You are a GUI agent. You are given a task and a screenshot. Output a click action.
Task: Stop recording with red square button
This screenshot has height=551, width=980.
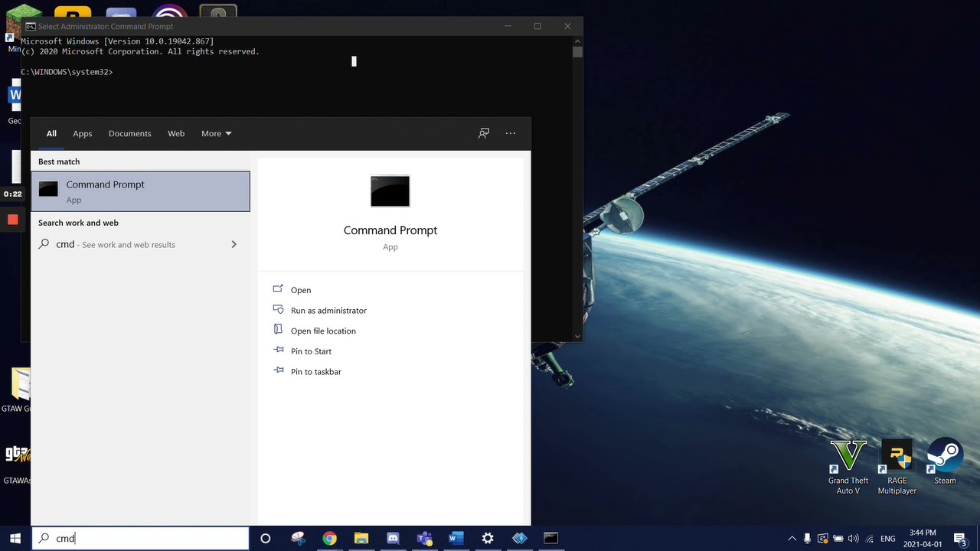(x=13, y=220)
